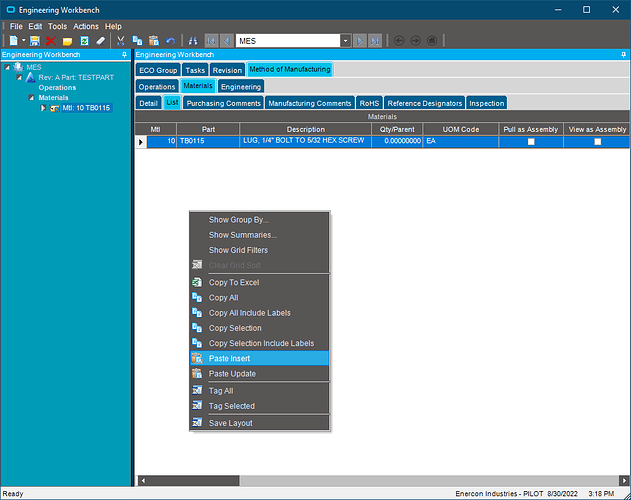Switch to the Purchasing Comments tab
Viewport: 631px width, 500px height.
[223, 103]
